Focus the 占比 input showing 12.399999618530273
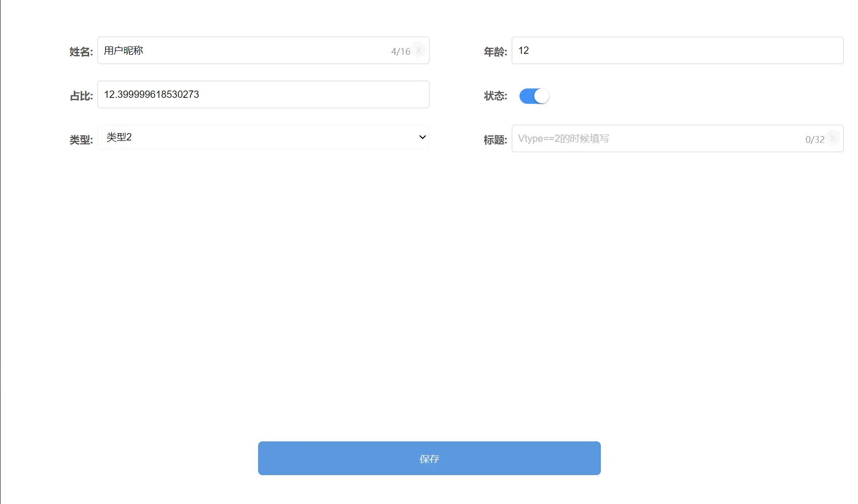The width and height of the screenshot is (858, 504). [263, 94]
